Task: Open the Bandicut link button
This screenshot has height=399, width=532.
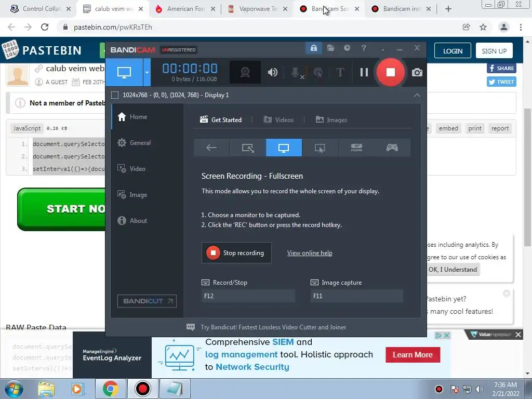Action: [147, 301]
